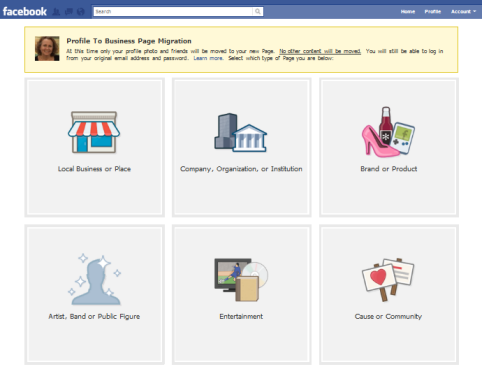Select Local Business or Place label
This screenshot has height=380, width=482.
click(94, 169)
